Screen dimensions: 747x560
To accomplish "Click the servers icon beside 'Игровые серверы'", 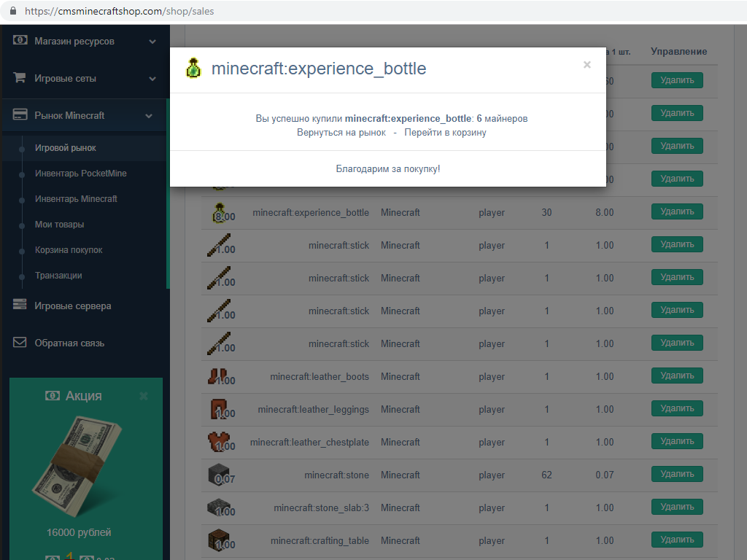I will point(20,306).
